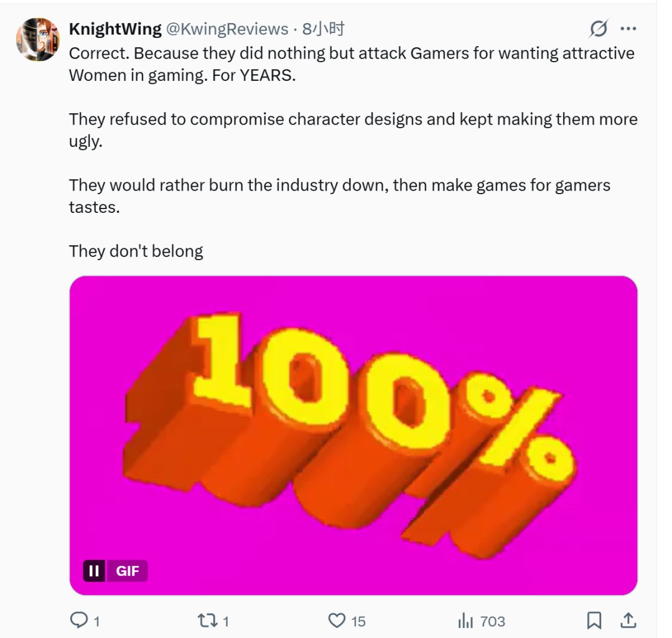The height and width of the screenshot is (638, 672).
Task: Click the KnightWing display name
Action: [115, 29]
